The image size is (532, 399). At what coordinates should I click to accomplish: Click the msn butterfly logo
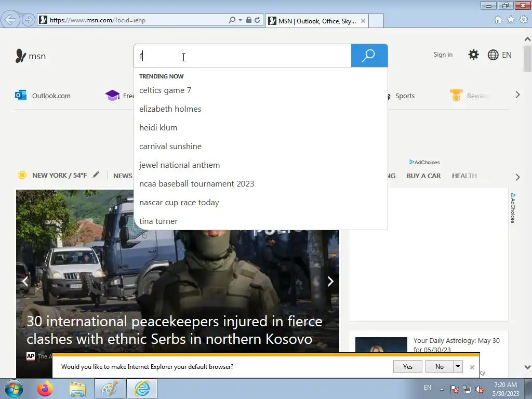[x=31, y=56]
